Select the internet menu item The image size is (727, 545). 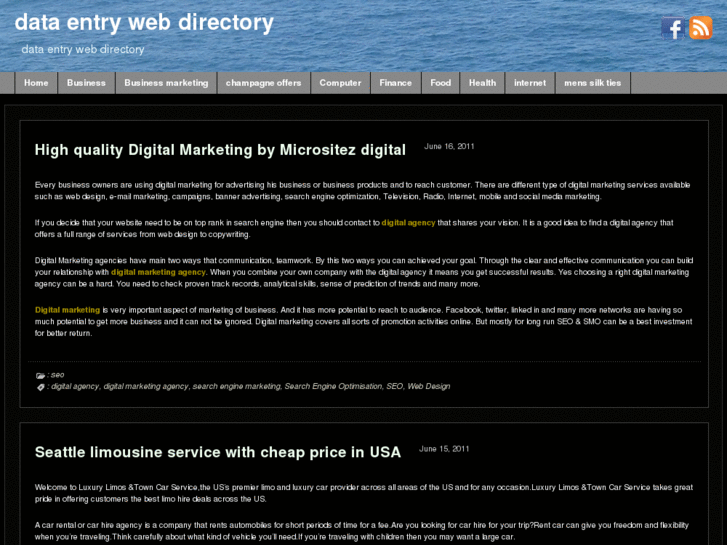tap(530, 83)
